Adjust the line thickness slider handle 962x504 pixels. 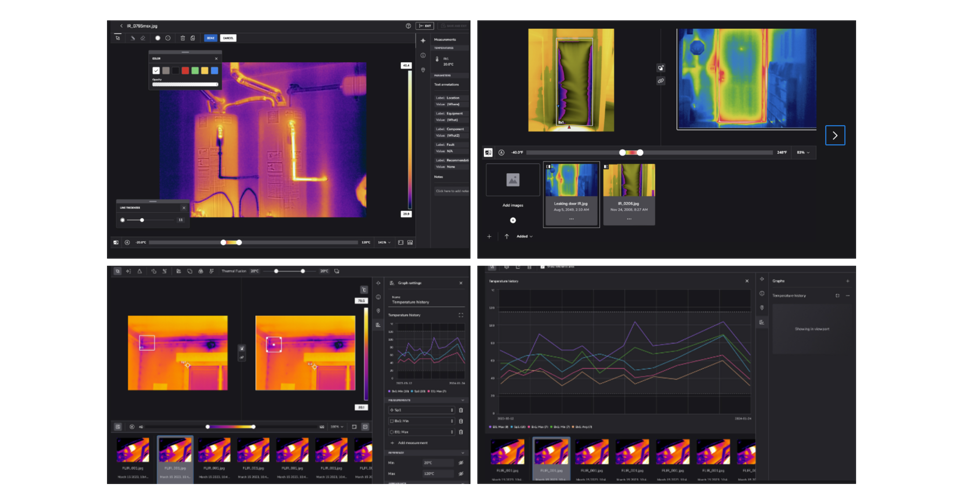(142, 220)
